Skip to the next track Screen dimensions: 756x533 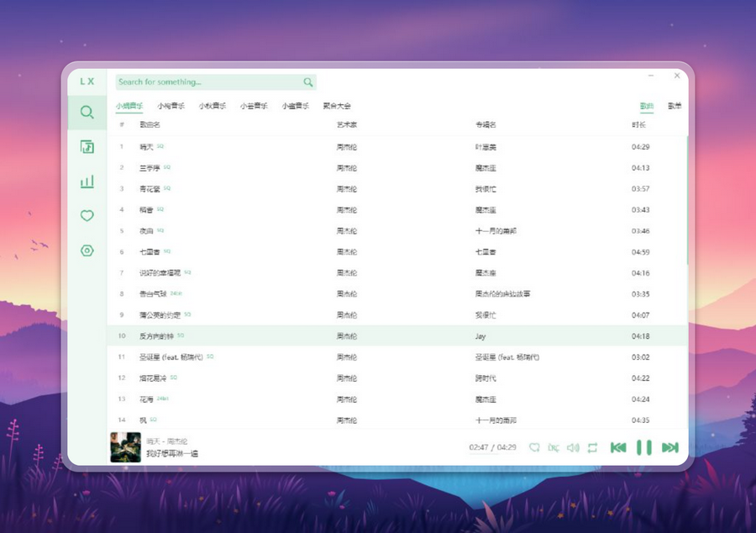click(x=669, y=447)
